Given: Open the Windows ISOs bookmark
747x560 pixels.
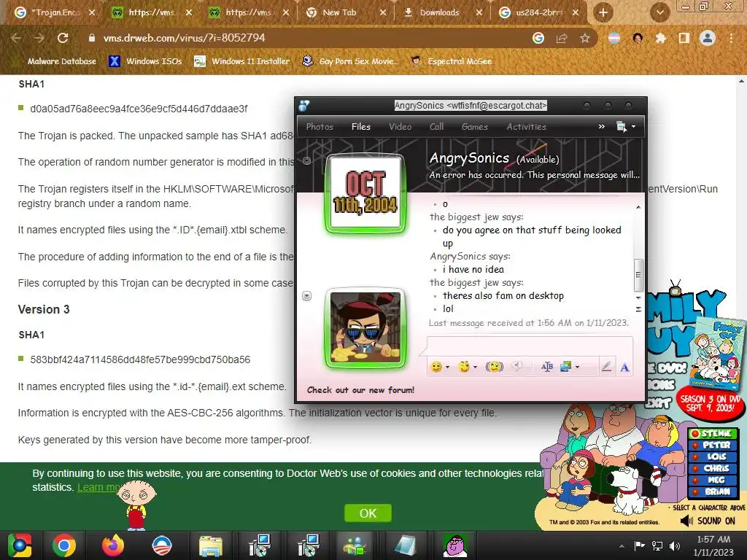Looking at the screenshot, I should pyautogui.click(x=146, y=61).
